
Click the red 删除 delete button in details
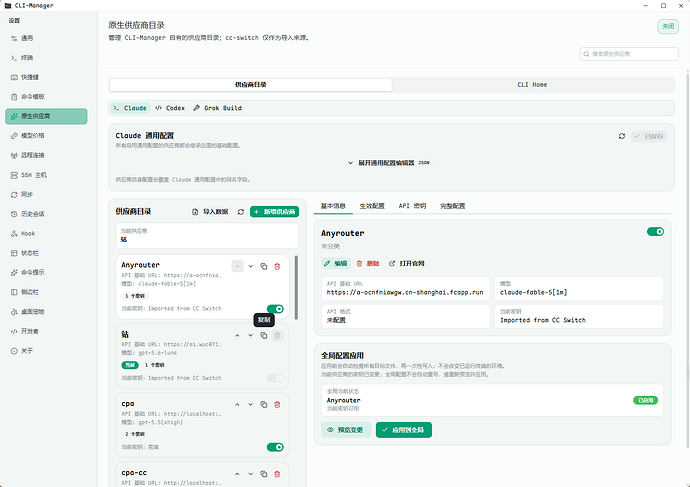tap(368, 264)
